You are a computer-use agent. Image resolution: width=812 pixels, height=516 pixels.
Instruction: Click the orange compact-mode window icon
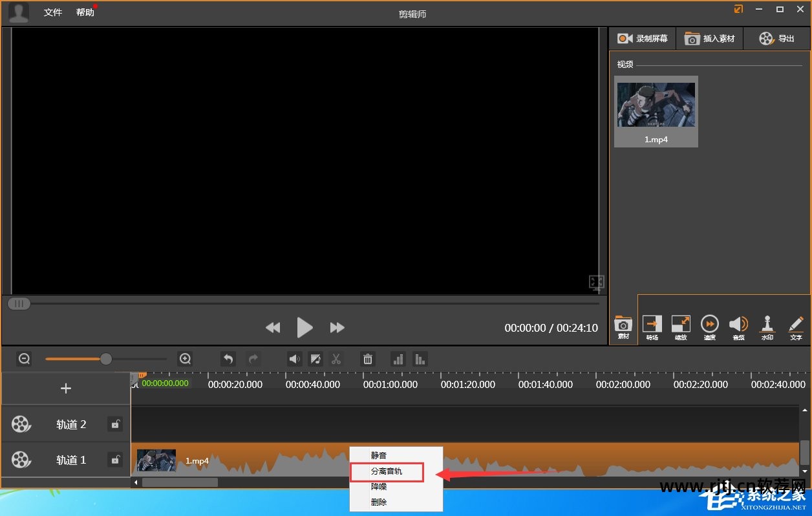click(738, 9)
